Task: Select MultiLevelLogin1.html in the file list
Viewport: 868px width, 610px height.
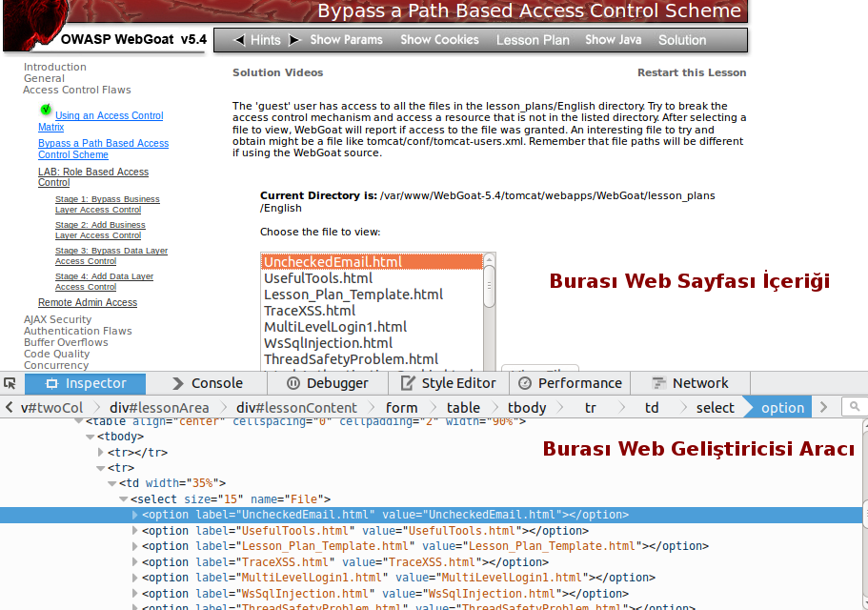Action: tap(372, 327)
